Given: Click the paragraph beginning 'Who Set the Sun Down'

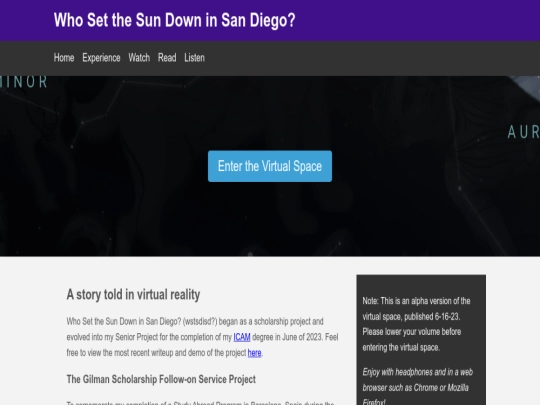Looking at the screenshot, I should click(x=202, y=337).
